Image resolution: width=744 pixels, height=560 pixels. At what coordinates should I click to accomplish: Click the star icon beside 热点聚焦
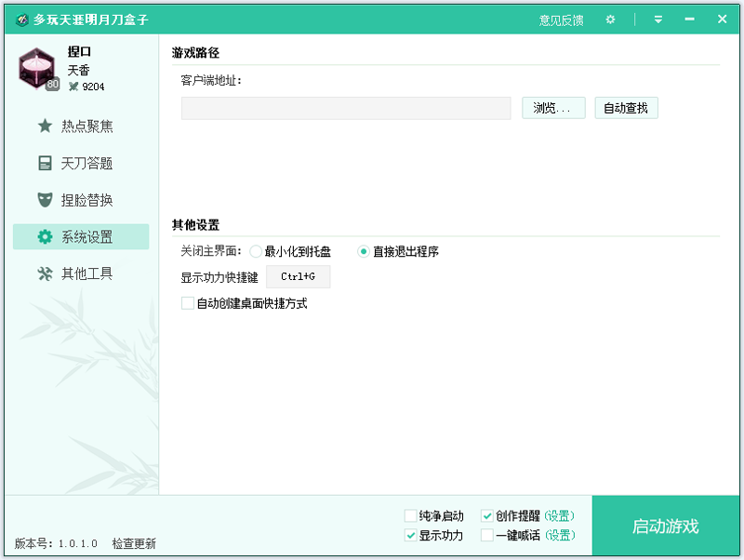(x=45, y=126)
